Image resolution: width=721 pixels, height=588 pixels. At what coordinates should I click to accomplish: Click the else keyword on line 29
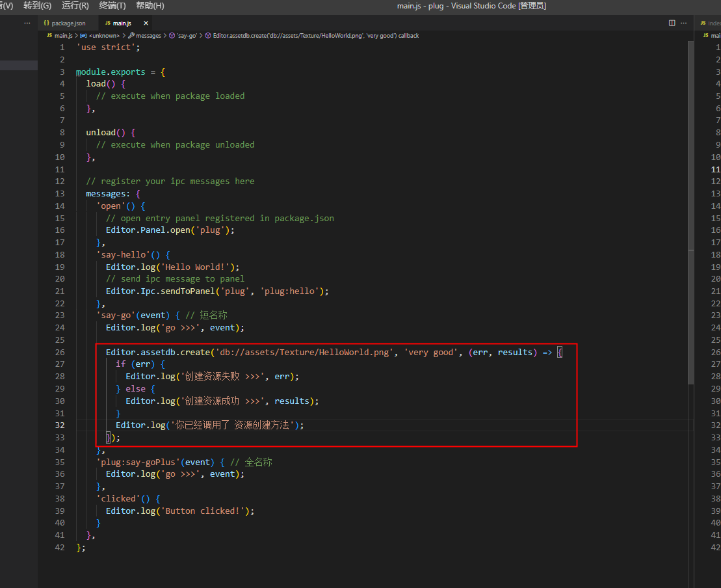point(135,389)
